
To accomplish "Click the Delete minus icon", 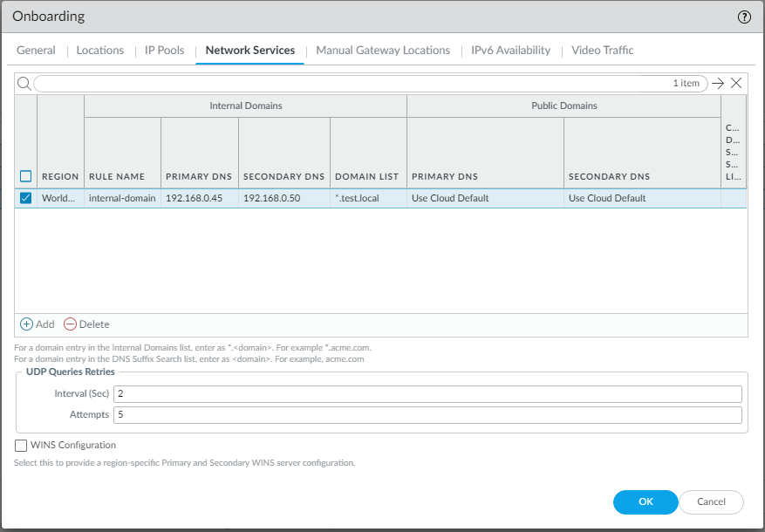I will coord(71,324).
